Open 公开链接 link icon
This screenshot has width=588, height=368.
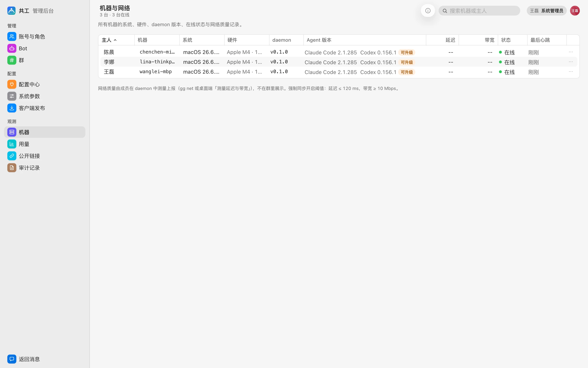[12, 156]
